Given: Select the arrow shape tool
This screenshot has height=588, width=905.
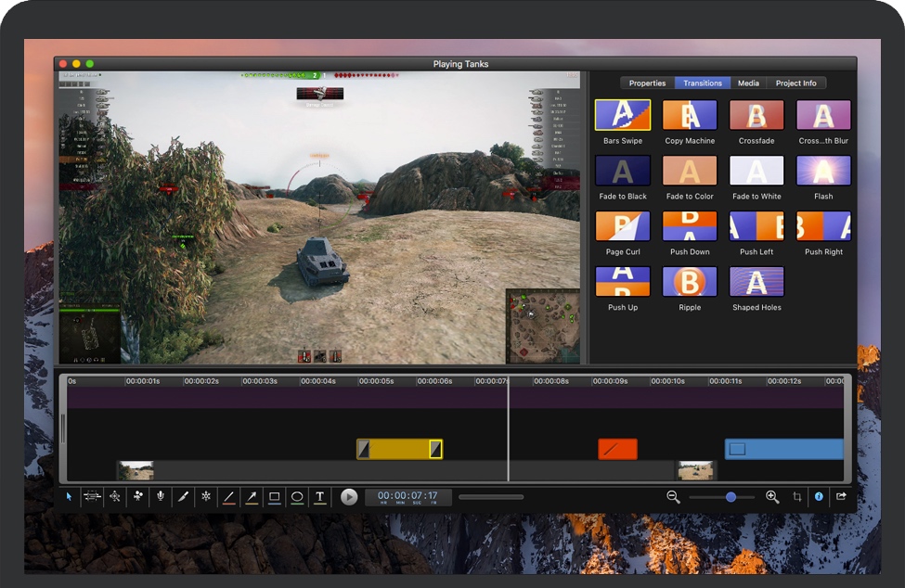Looking at the screenshot, I should (x=252, y=497).
